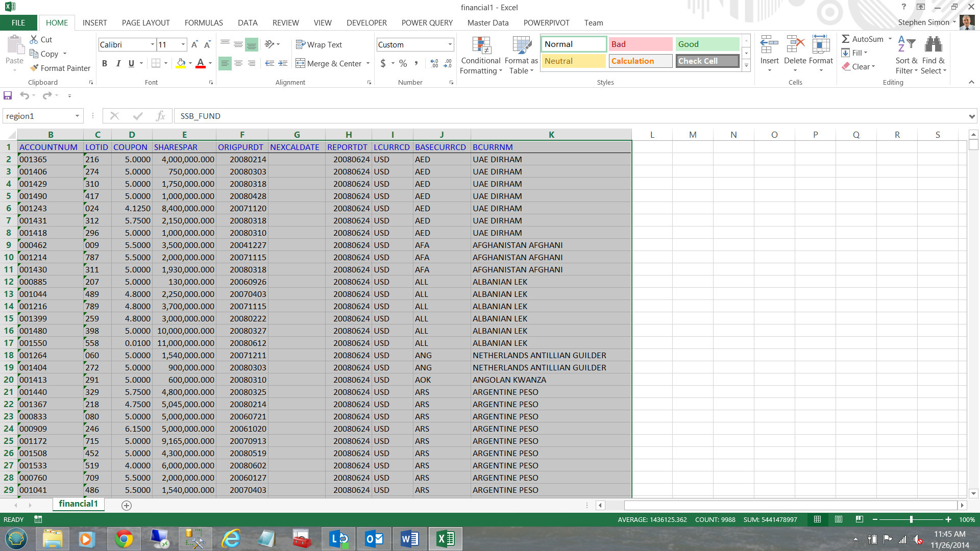Open the Name Box dropdown for region1
This screenshot has width=980, height=551.
point(77,116)
